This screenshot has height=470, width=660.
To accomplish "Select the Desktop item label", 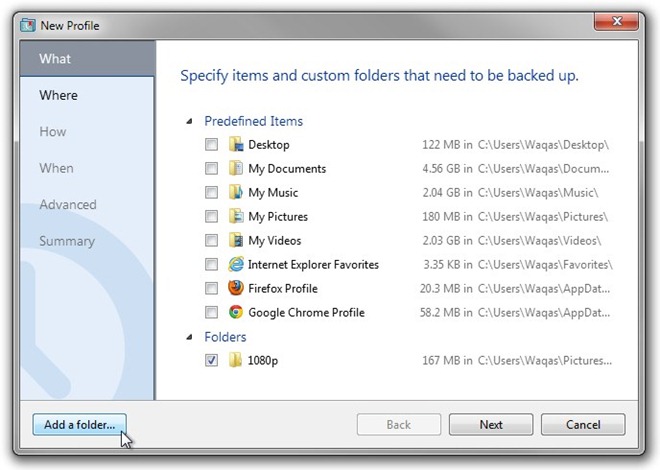I will [269, 144].
